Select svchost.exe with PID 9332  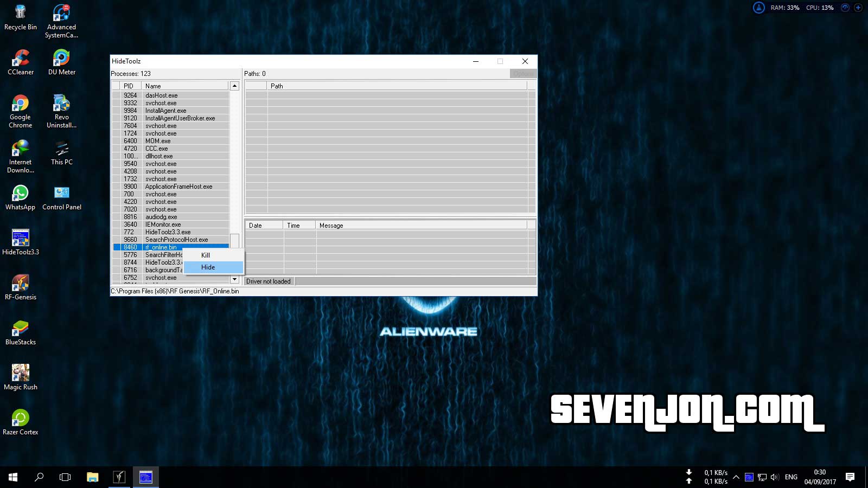(x=171, y=103)
